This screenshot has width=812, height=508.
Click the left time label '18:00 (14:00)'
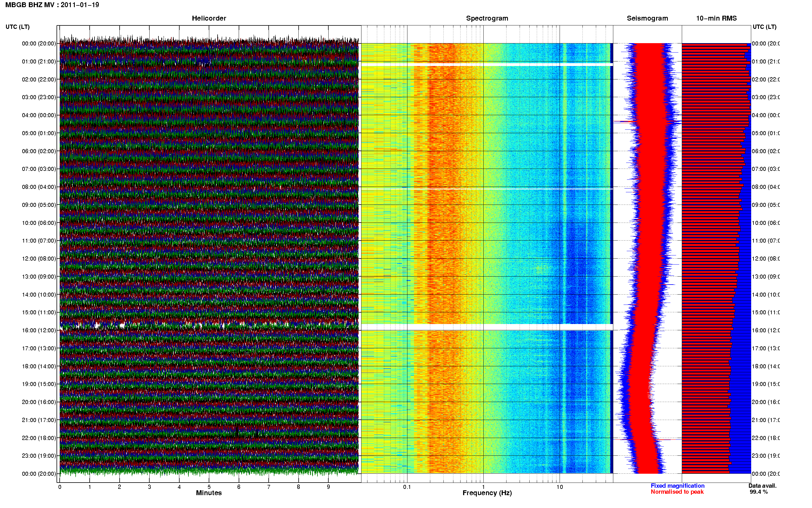pos(39,366)
